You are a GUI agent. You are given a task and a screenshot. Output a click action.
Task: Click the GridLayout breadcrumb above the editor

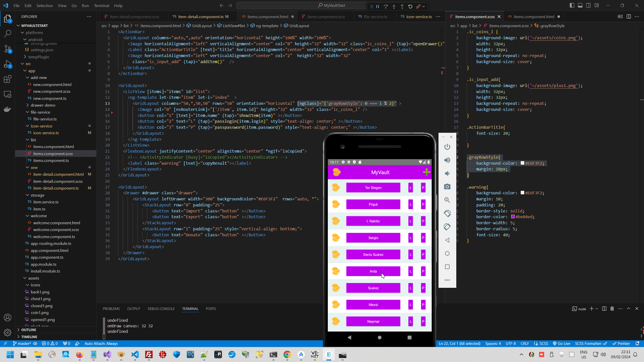201,25
